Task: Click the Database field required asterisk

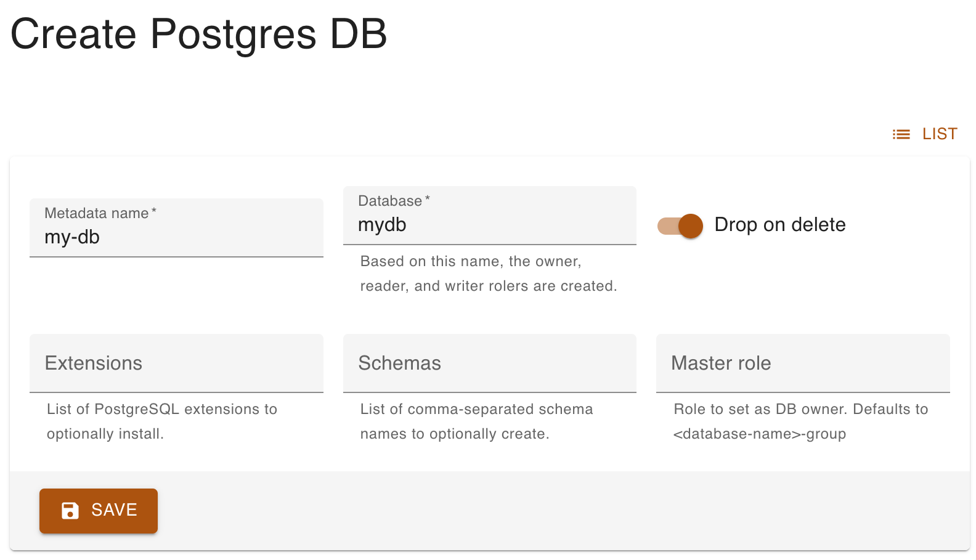Action: pyautogui.click(x=428, y=197)
